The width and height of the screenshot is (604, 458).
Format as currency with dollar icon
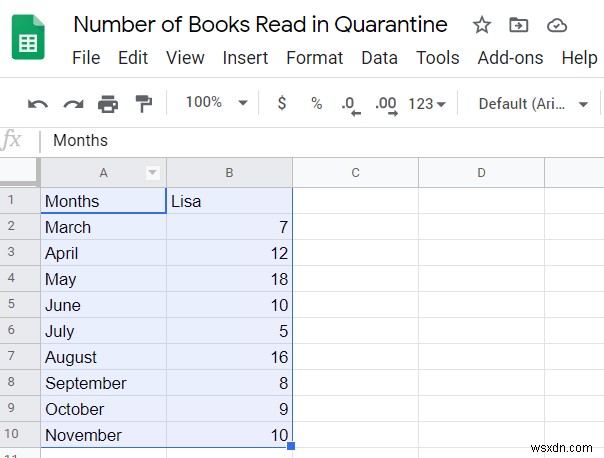pos(282,103)
